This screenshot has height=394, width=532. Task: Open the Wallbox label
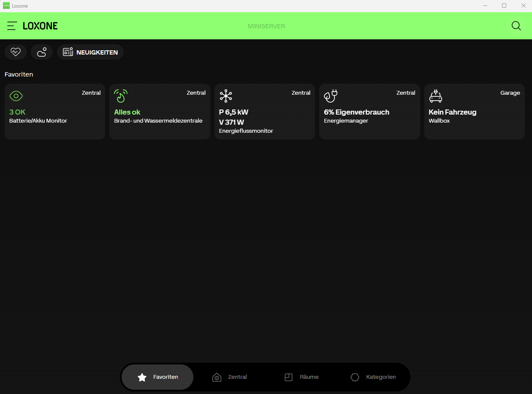point(439,121)
